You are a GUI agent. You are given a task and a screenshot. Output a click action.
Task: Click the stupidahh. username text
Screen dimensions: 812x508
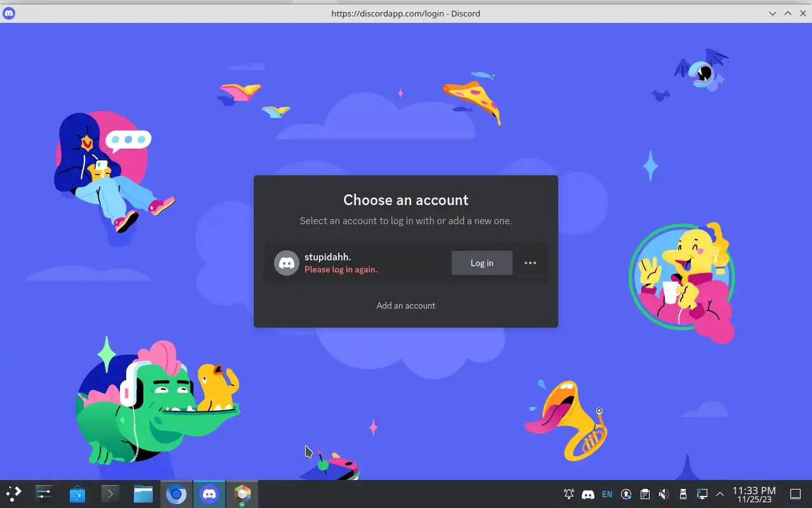327,257
